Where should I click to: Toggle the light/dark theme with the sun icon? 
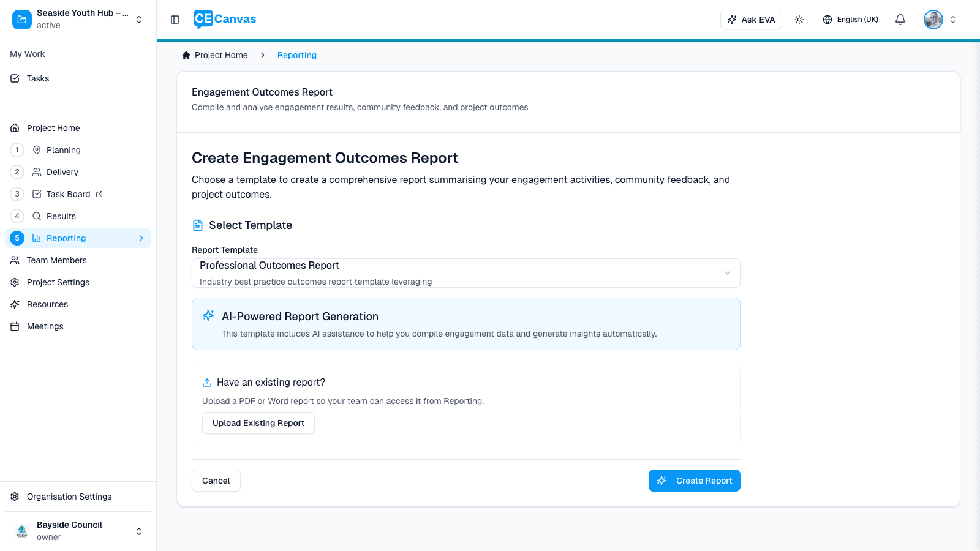click(799, 19)
